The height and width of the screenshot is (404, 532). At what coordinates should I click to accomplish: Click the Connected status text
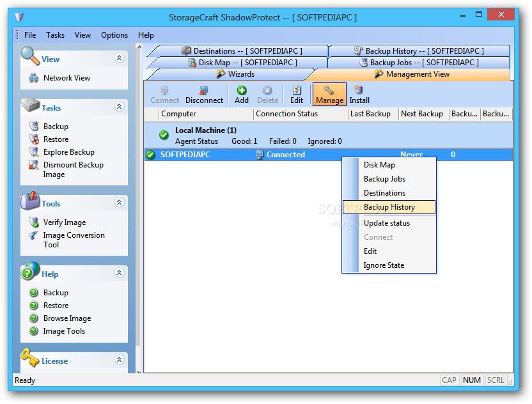pyautogui.click(x=286, y=155)
